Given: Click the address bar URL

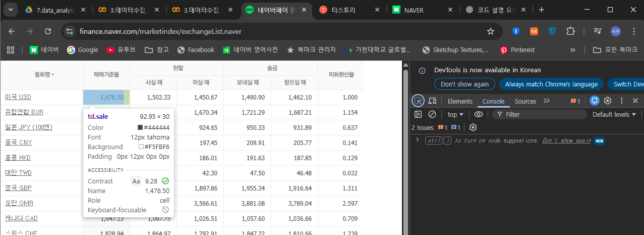Looking at the screenshot, I should (160, 31).
